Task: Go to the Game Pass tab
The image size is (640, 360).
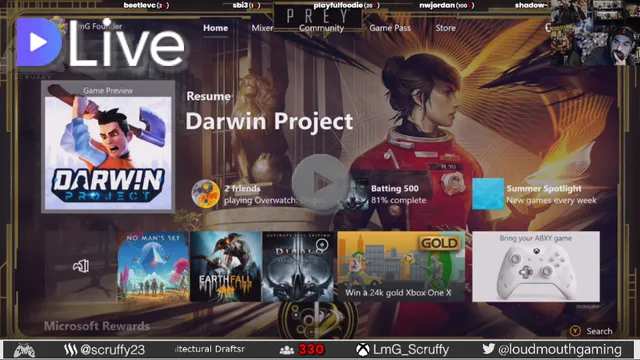Action: point(390,28)
